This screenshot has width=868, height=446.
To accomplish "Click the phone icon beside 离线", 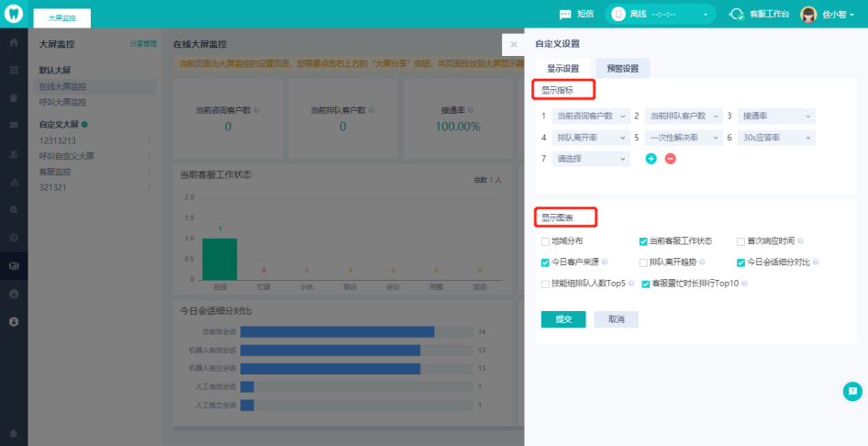I will point(618,14).
